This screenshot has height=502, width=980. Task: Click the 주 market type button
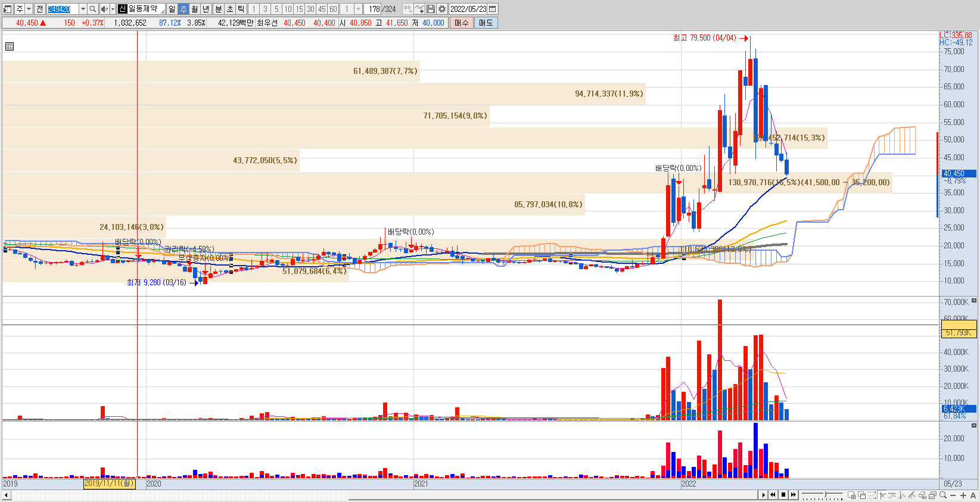[x=19, y=9]
